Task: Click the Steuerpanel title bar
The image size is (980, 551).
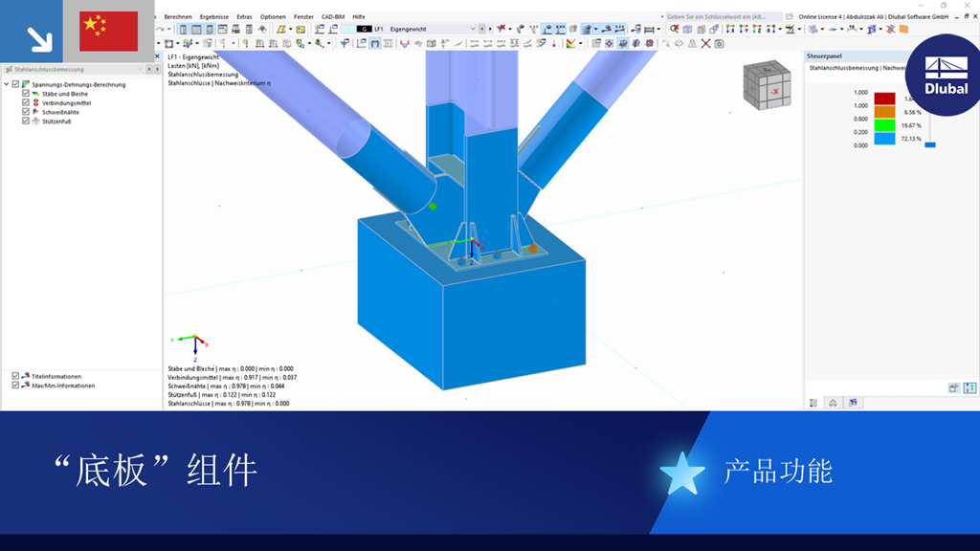Action: [x=857, y=55]
